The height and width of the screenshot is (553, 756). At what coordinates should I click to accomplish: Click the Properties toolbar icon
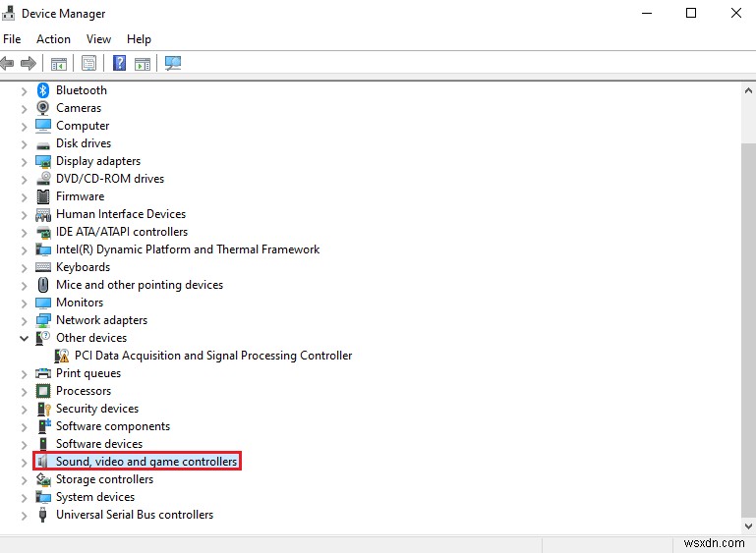(88, 63)
